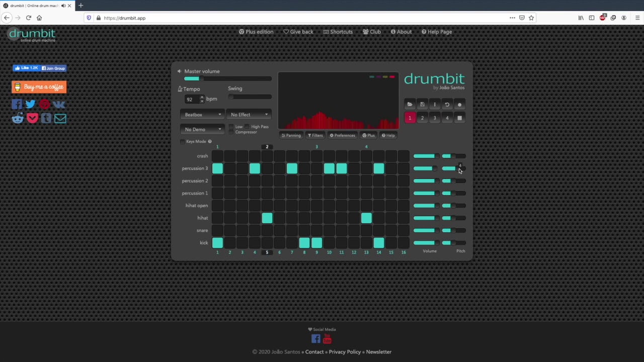This screenshot has height=362, width=644.
Task: Share by email via the envelope icon
Action: [x=60, y=118]
